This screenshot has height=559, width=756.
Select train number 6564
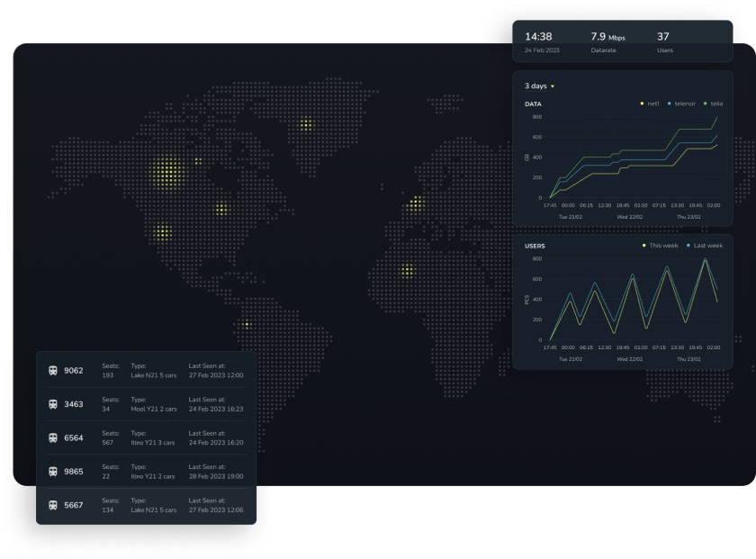point(73,438)
